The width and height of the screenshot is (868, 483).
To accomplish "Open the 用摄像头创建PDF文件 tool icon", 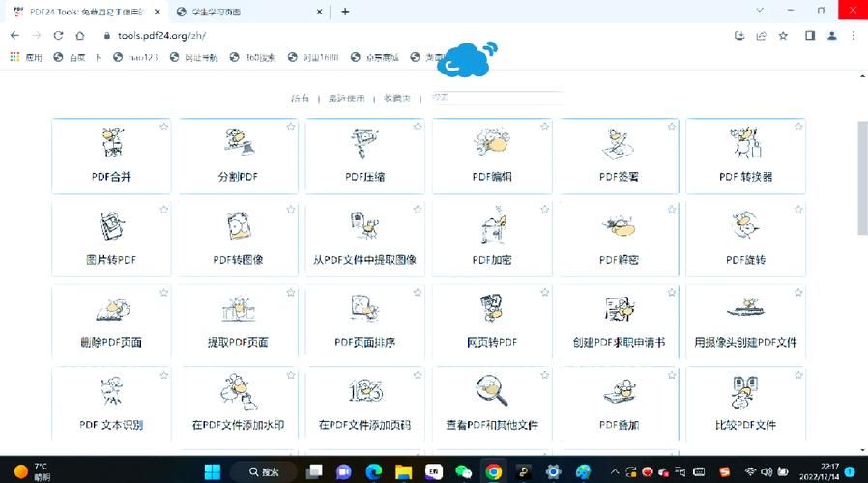I will point(745,307).
